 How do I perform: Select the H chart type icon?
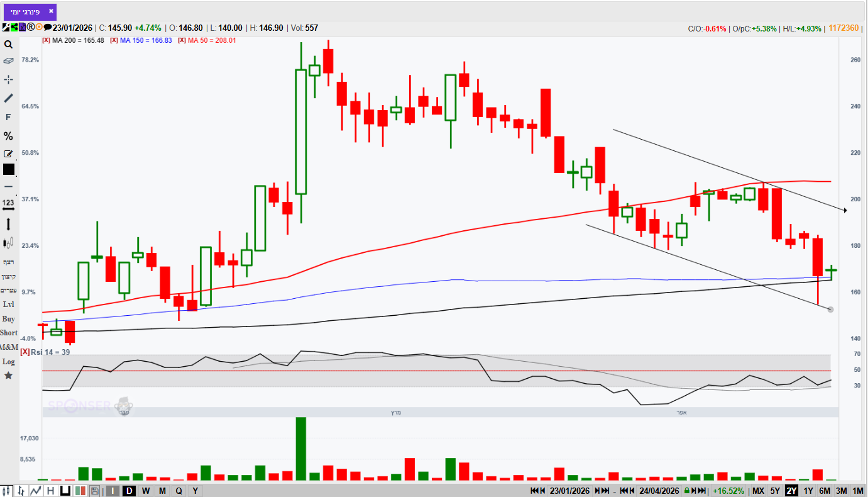click(50, 491)
